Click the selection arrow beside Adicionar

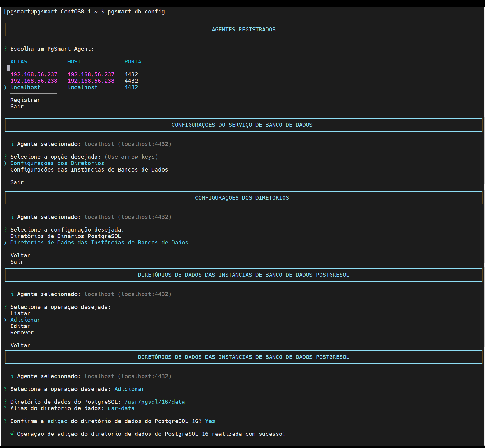(5, 320)
